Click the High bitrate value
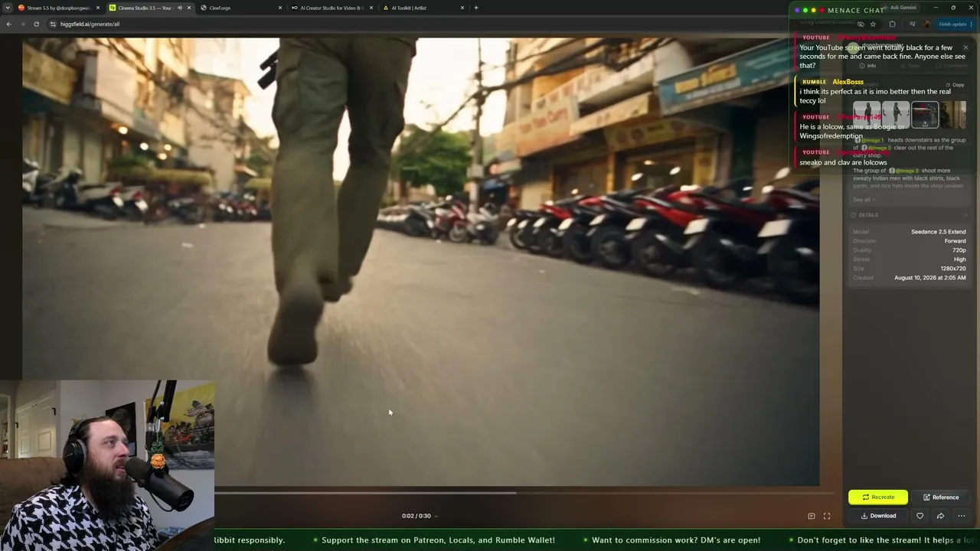This screenshot has width=980, height=551. point(960,259)
